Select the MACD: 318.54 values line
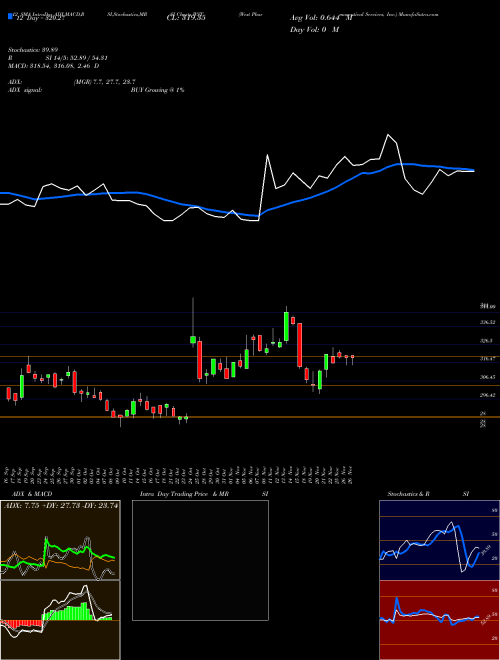 (53, 66)
